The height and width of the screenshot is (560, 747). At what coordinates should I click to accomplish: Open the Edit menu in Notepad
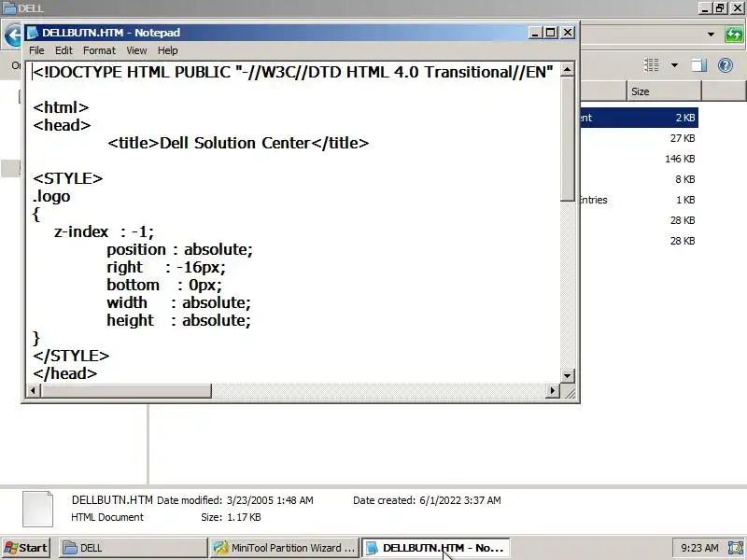point(63,50)
